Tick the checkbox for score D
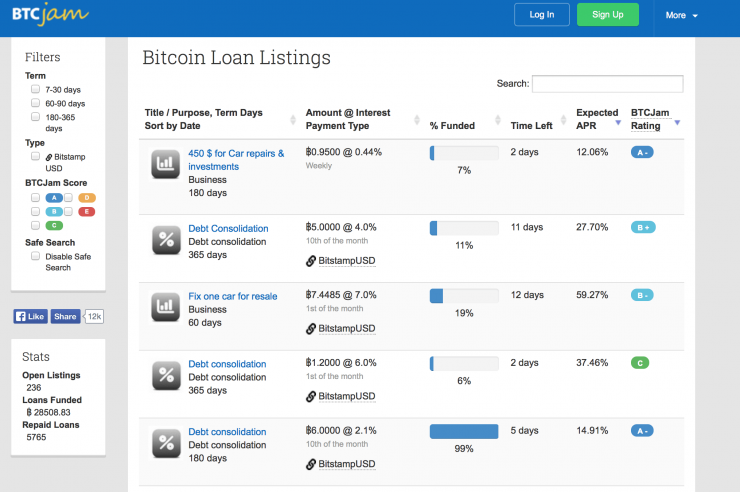 point(68,197)
